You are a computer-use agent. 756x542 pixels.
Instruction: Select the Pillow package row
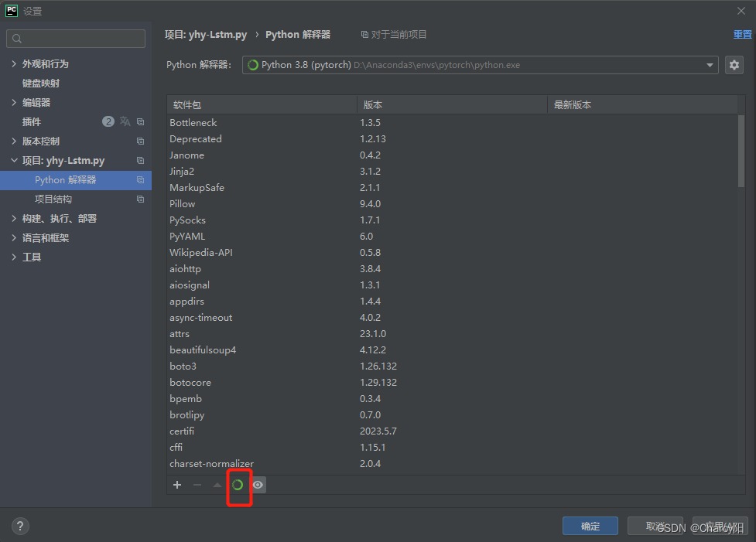[x=452, y=204]
